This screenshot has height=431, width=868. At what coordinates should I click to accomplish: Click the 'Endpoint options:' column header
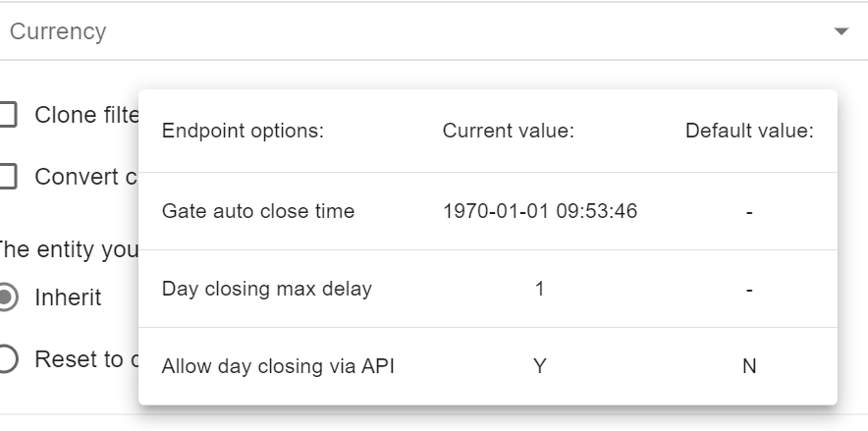tap(243, 131)
